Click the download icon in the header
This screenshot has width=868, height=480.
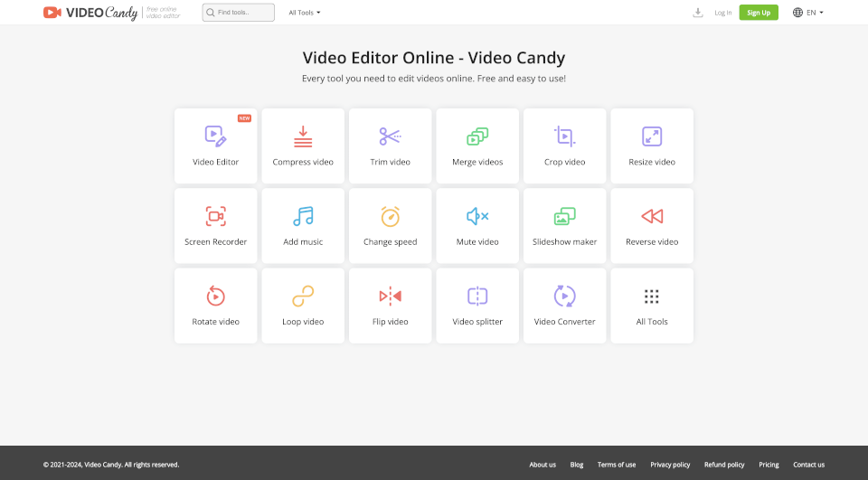pos(697,12)
